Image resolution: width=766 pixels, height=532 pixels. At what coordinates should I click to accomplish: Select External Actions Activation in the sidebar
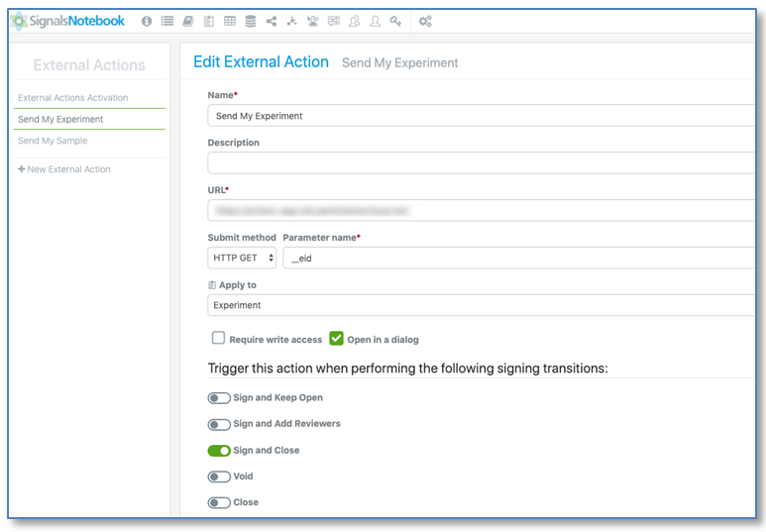point(73,98)
